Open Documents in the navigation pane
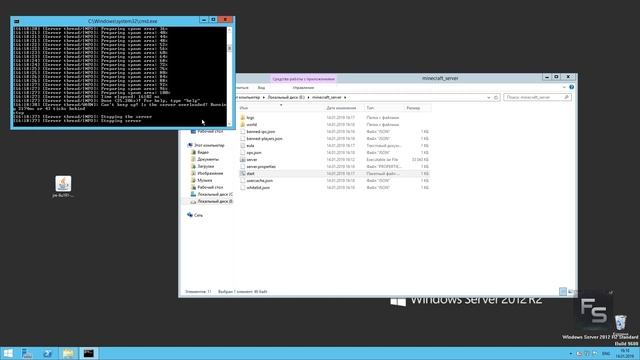Image resolution: width=640 pixels, height=360 pixels. 208,159
